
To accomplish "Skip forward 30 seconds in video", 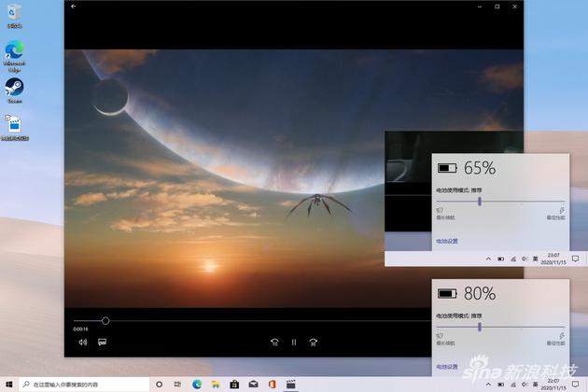I will 314,342.
